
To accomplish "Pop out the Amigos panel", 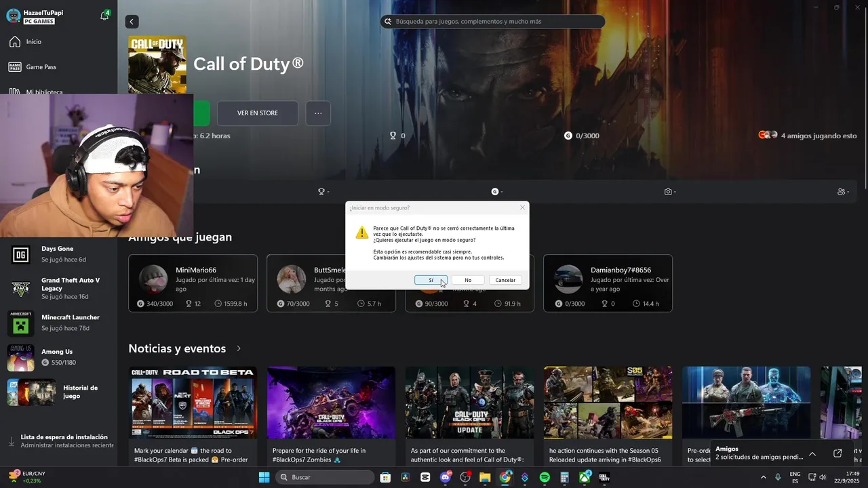I will 837,453.
